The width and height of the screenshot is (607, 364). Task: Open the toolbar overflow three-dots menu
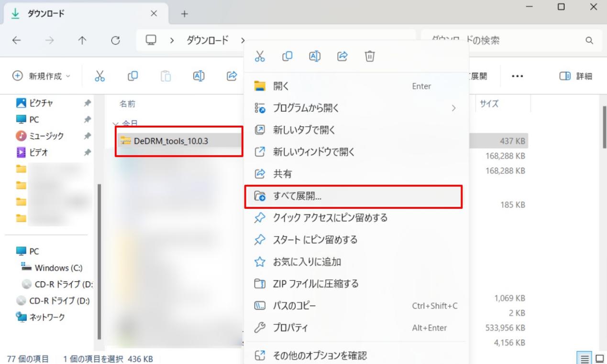click(x=517, y=76)
